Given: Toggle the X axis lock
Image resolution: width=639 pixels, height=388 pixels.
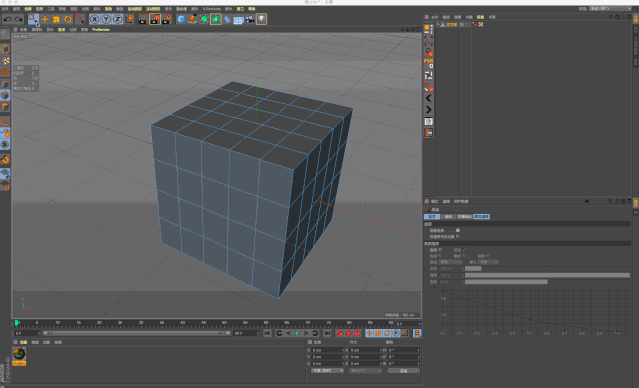Looking at the screenshot, I should point(95,19).
